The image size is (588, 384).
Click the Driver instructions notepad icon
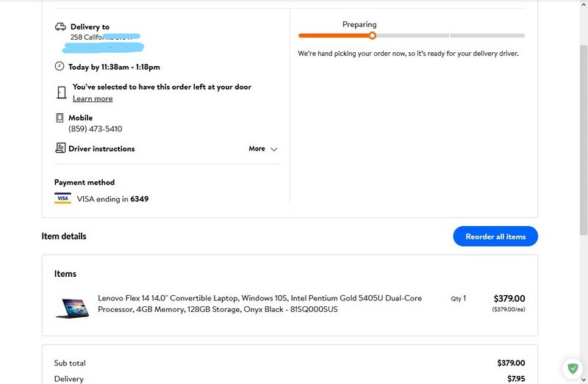(60, 148)
